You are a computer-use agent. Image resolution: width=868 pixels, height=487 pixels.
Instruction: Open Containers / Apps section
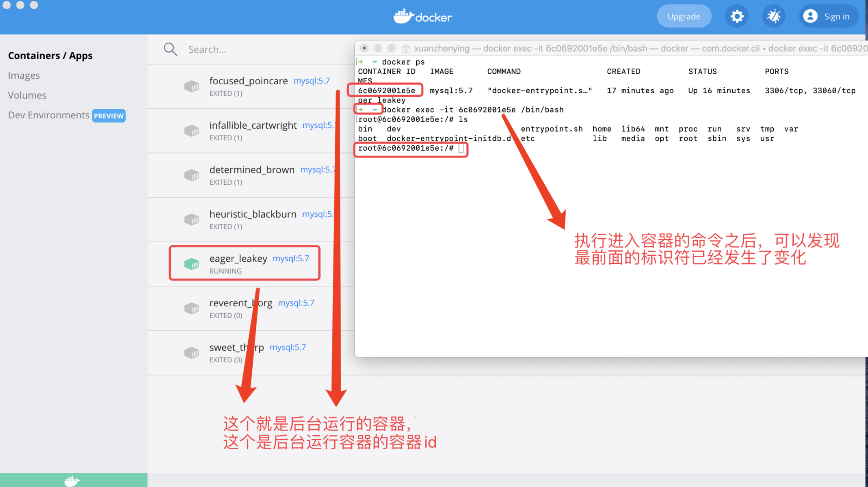tap(50, 56)
